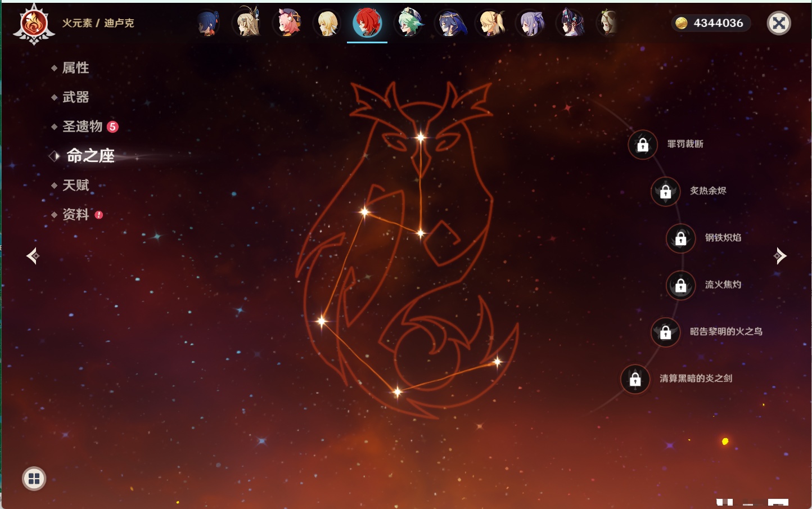Click the Mora amount 4344036
This screenshot has width=812, height=509.
718,23
